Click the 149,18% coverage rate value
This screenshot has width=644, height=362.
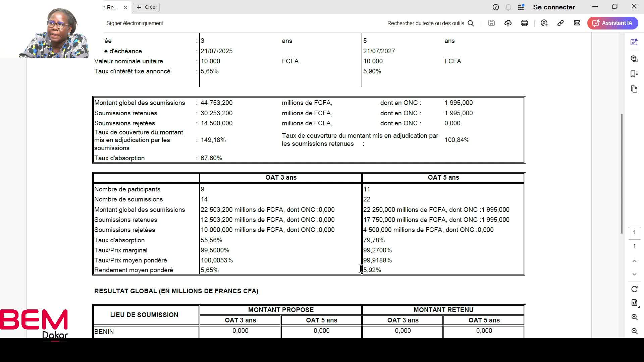(x=213, y=140)
